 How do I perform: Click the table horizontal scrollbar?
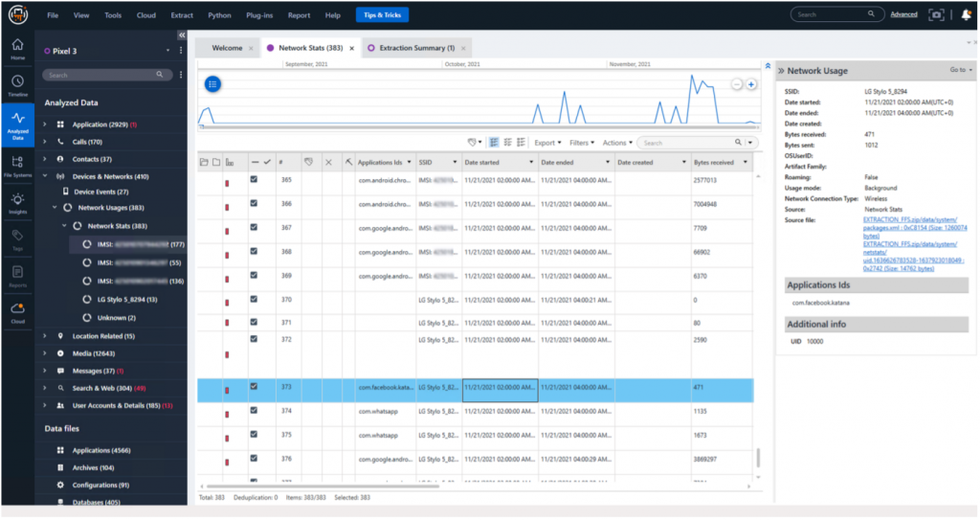(323, 486)
